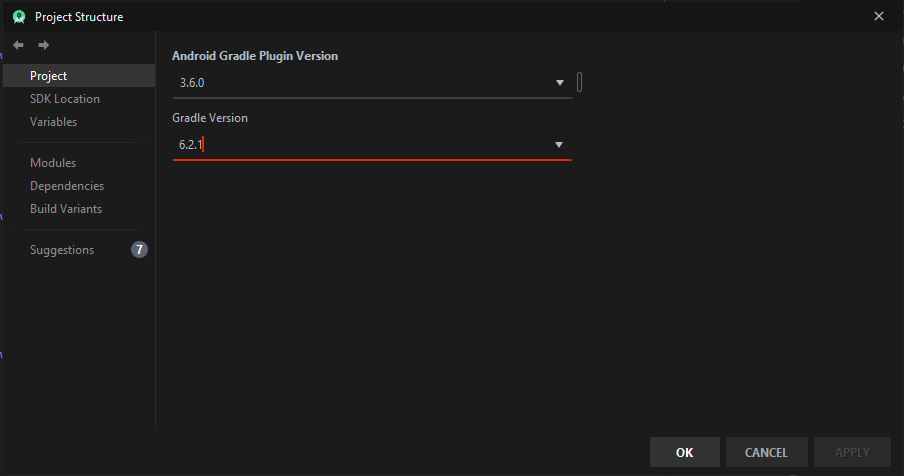Screen dimensions: 904x476
Task: Close the Project Structure dialog
Action: click(879, 16)
